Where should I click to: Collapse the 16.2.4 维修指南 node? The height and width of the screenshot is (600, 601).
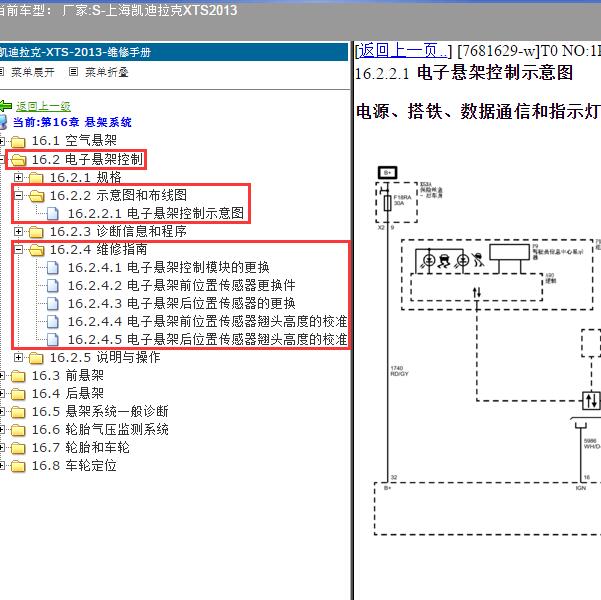(18, 249)
